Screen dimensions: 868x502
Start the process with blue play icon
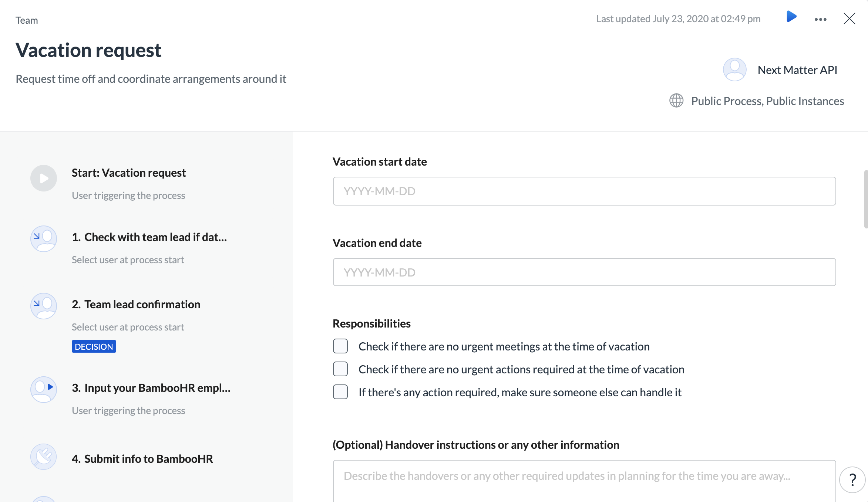[791, 17]
